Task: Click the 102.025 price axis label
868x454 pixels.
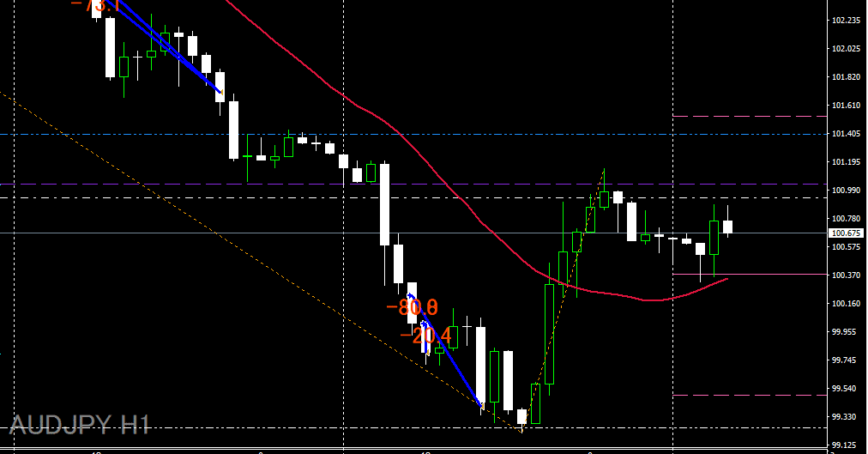Action: (x=846, y=49)
